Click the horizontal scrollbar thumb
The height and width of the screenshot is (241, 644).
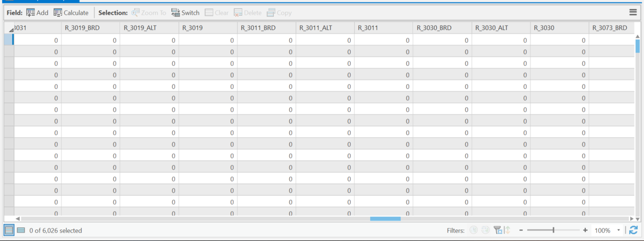tap(385, 218)
